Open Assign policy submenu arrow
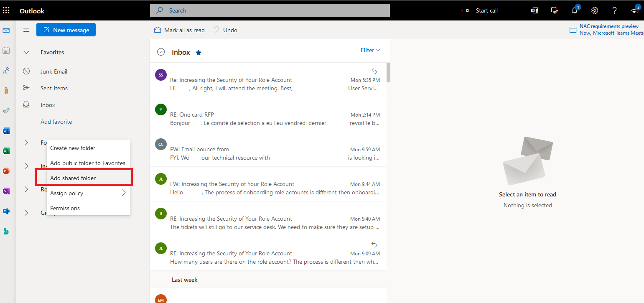This screenshot has height=303, width=644. coord(124,193)
